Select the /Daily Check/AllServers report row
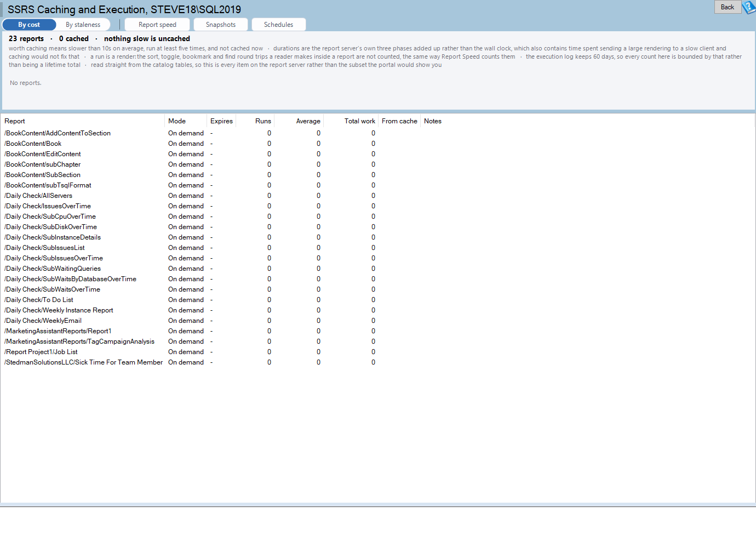Screen dimensions: 756x535 pos(378,196)
